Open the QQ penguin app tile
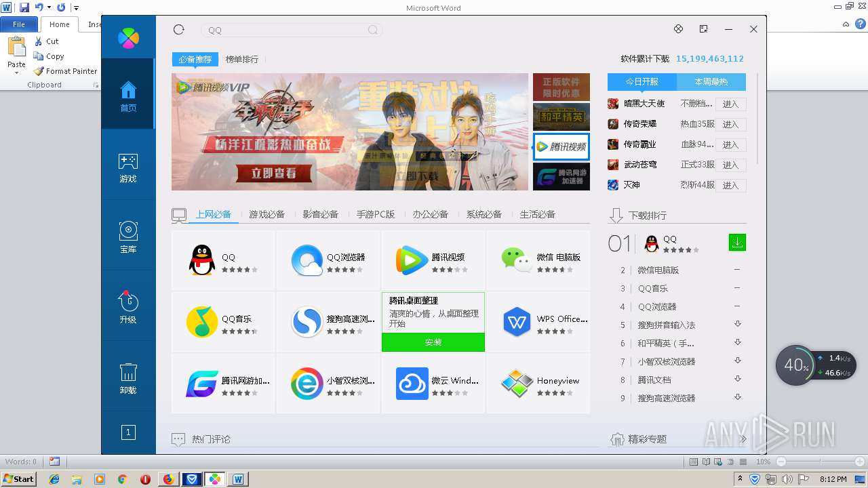The image size is (868, 488). 223,261
